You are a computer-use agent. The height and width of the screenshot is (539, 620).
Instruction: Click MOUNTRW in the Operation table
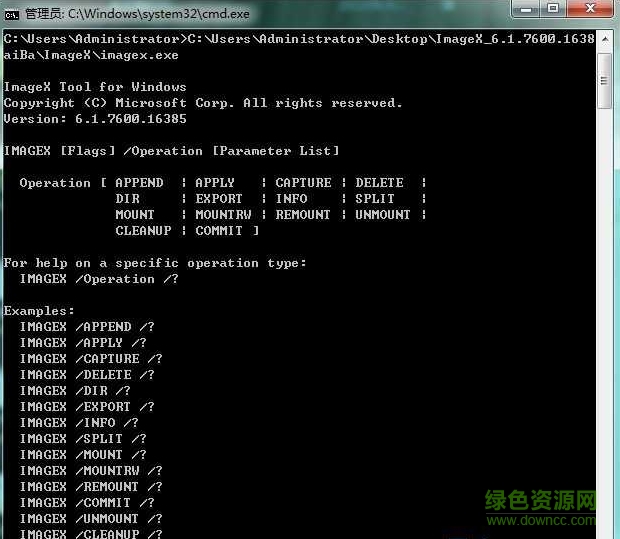pos(223,215)
